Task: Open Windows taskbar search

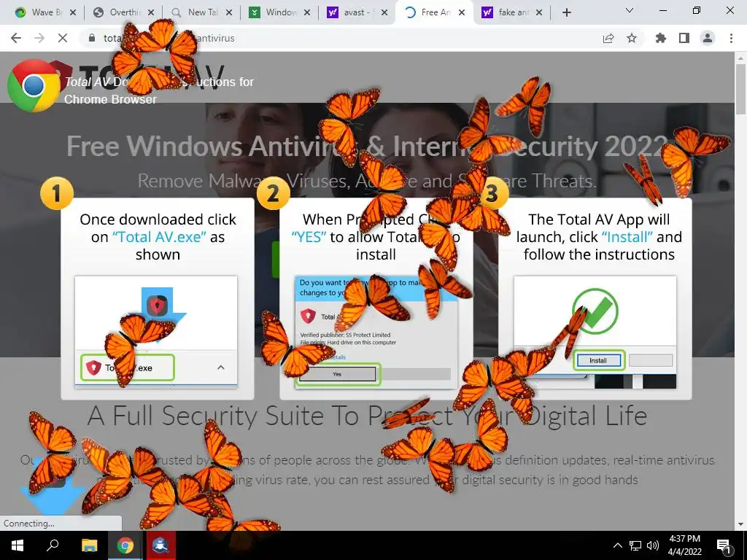Action: click(53, 545)
